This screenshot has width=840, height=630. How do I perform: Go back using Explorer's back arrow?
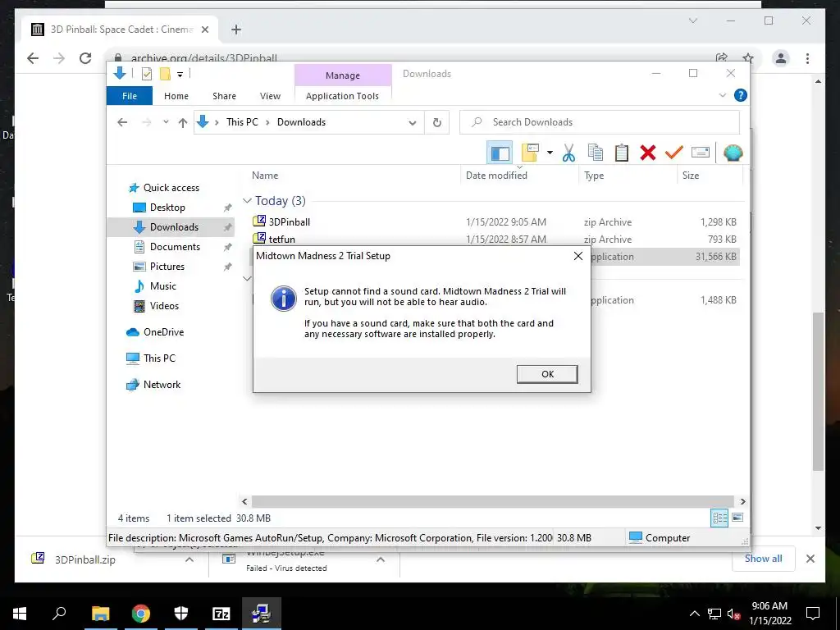point(122,122)
